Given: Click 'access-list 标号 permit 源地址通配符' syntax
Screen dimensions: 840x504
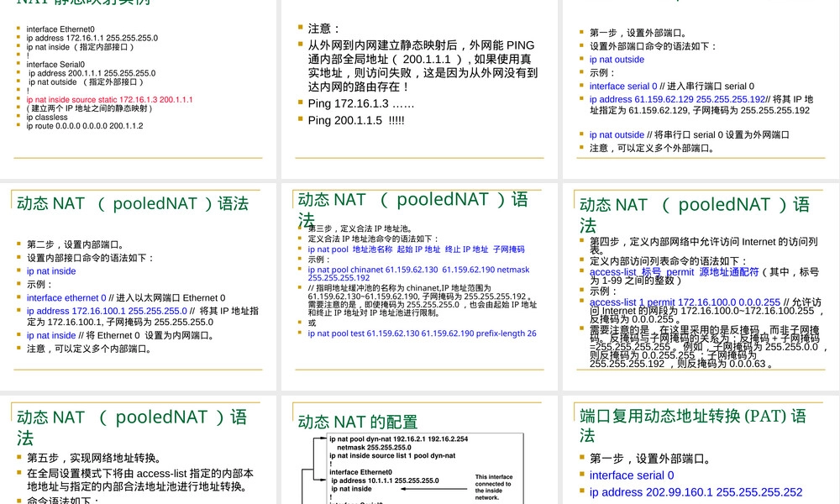Looking at the screenshot, I should coord(675,272).
